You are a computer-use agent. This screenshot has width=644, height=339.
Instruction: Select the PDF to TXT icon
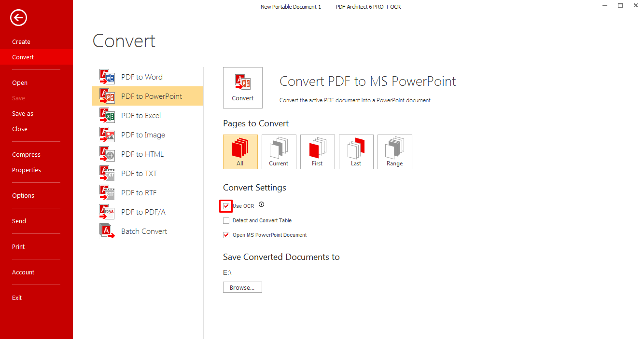pyautogui.click(x=107, y=174)
